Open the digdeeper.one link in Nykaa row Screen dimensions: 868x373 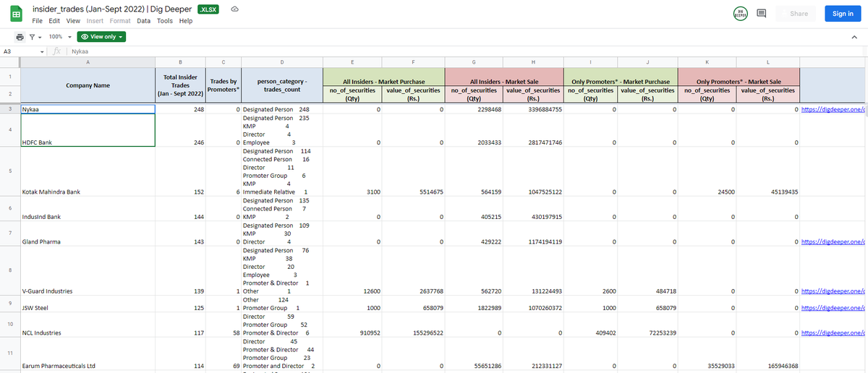pos(834,110)
